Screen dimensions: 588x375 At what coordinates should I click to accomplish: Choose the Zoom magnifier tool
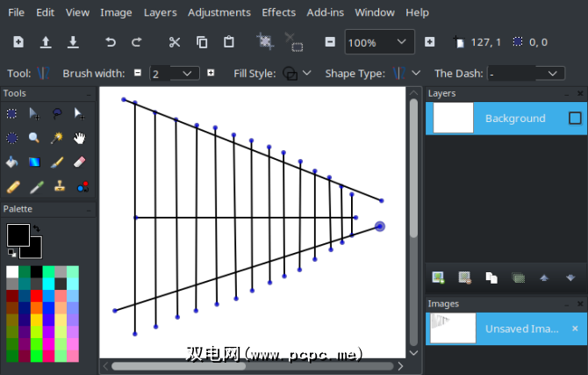[x=34, y=138]
